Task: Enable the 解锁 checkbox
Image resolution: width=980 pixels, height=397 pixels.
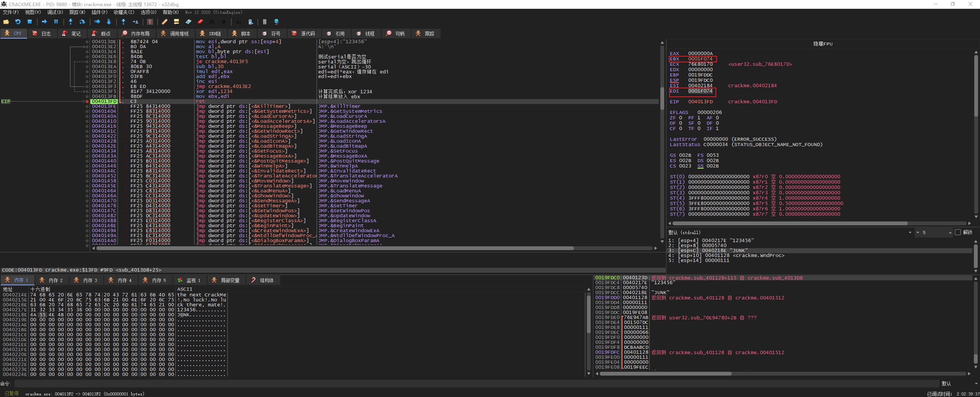Action: coord(958,232)
